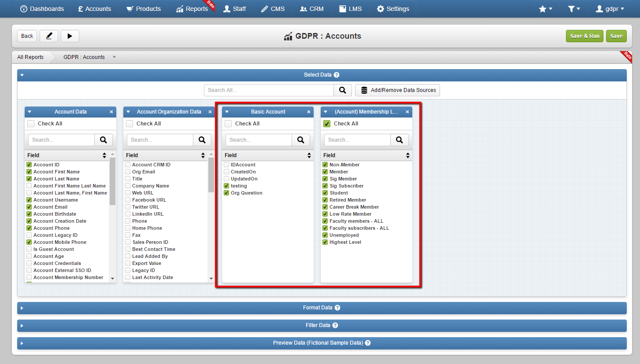Uncheck the Retired Member checkbox
This screenshot has height=364, width=640.
(x=325, y=200)
